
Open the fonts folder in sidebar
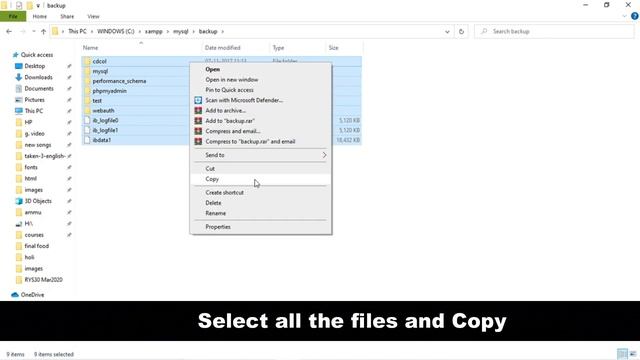tap(31, 167)
